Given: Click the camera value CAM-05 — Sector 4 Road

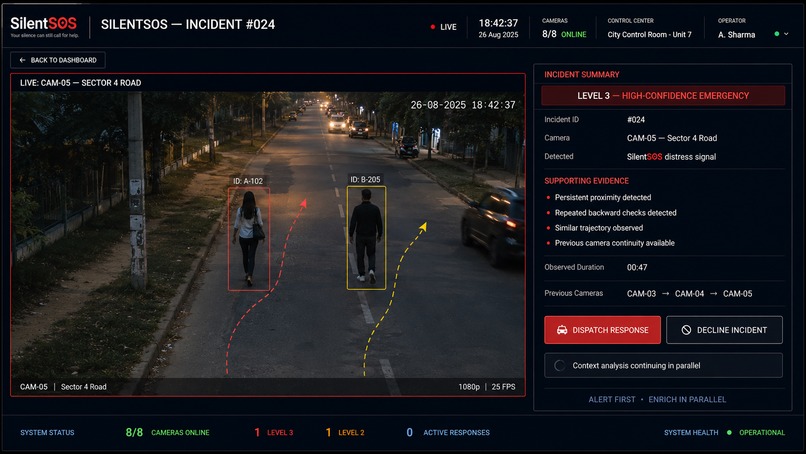Looking at the screenshot, I should point(672,138).
